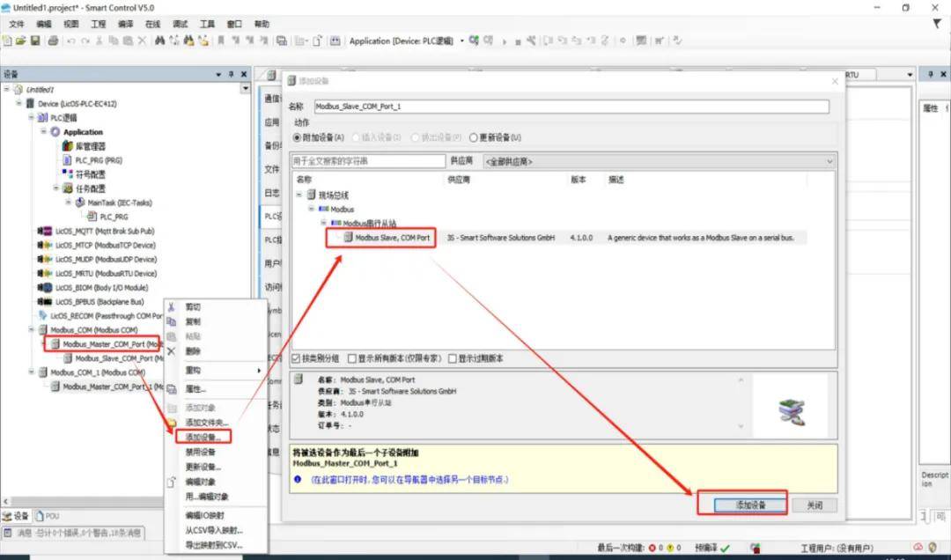
Task: Click the scissors 剪切 icon in the context menu
Action: click(x=172, y=307)
